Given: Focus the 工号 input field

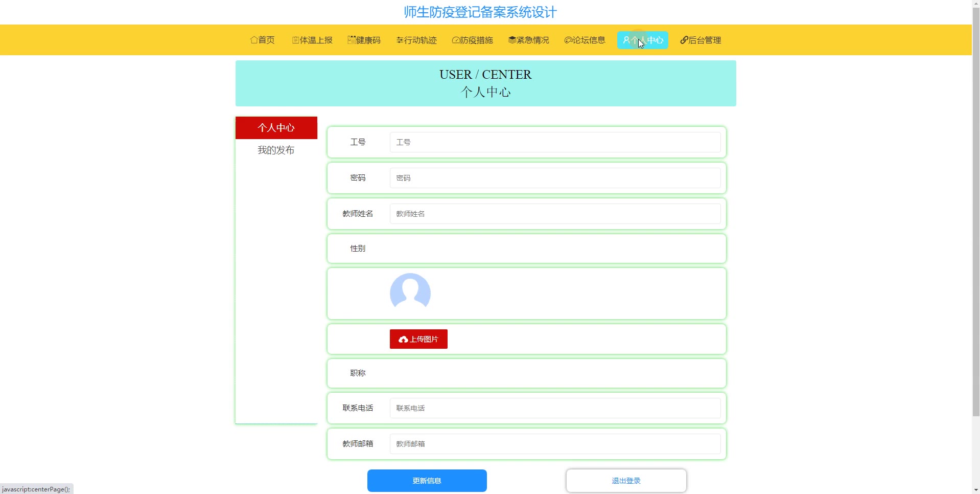Looking at the screenshot, I should coord(555,142).
